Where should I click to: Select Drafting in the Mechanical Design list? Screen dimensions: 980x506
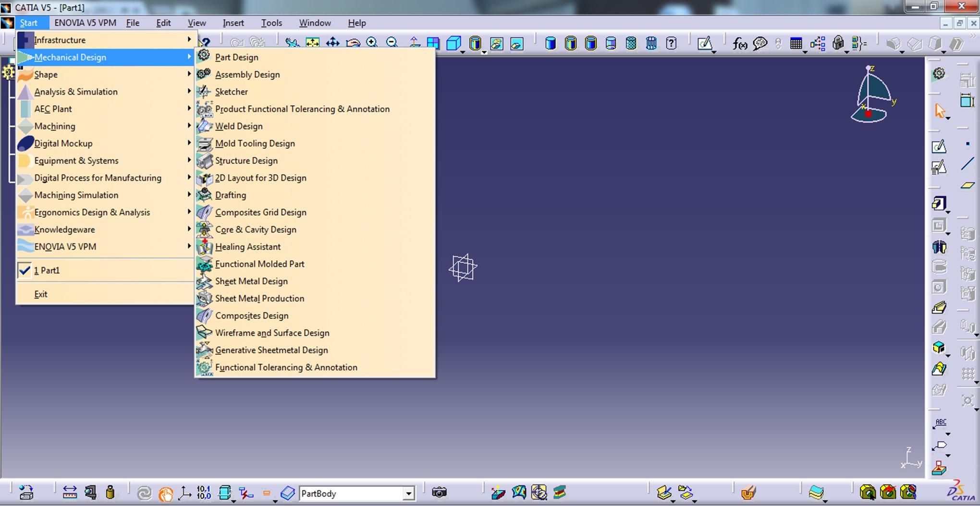(315, 195)
